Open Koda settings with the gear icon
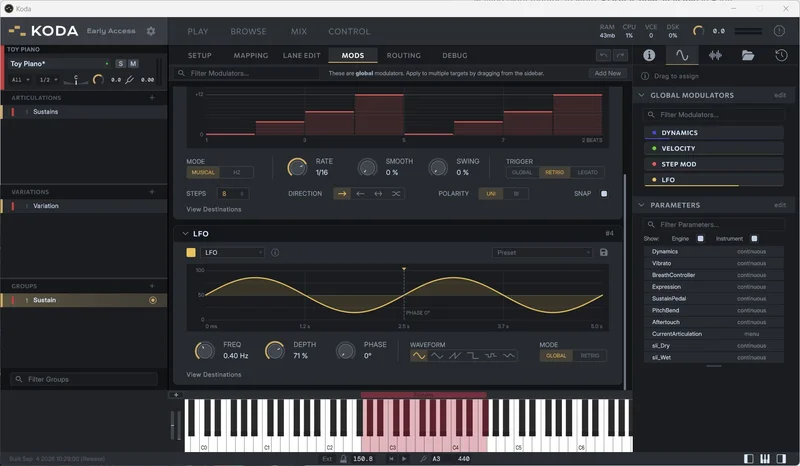 coord(151,31)
